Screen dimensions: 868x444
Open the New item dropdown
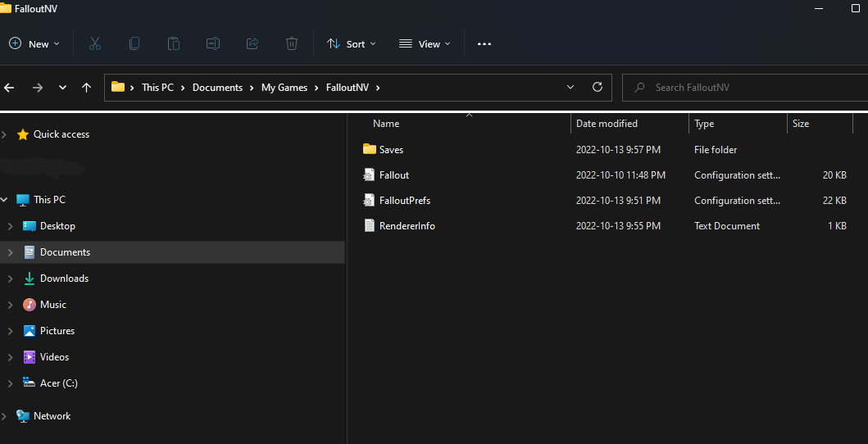pyautogui.click(x=34, y=43)
